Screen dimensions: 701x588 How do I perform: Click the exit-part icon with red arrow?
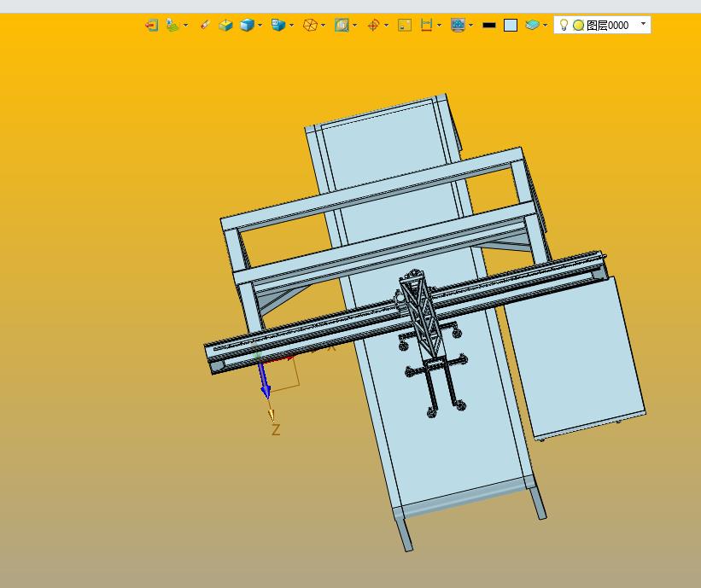pos(152,25)
